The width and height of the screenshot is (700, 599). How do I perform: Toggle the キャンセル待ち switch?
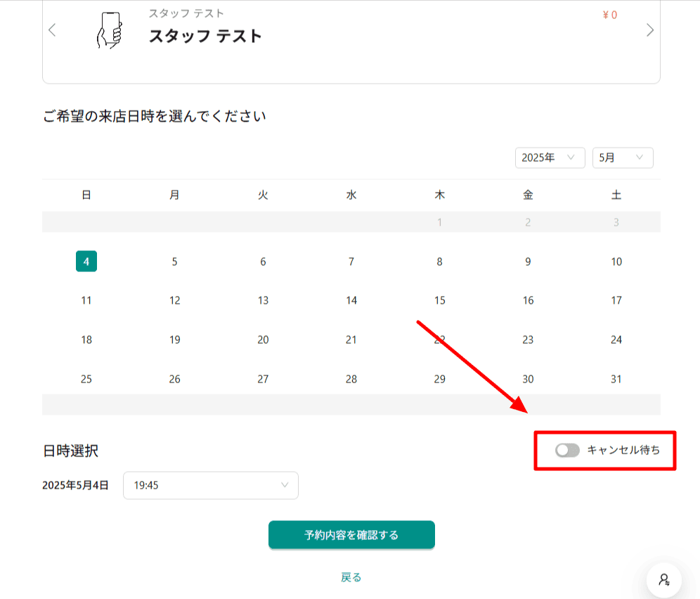(567, 450)
